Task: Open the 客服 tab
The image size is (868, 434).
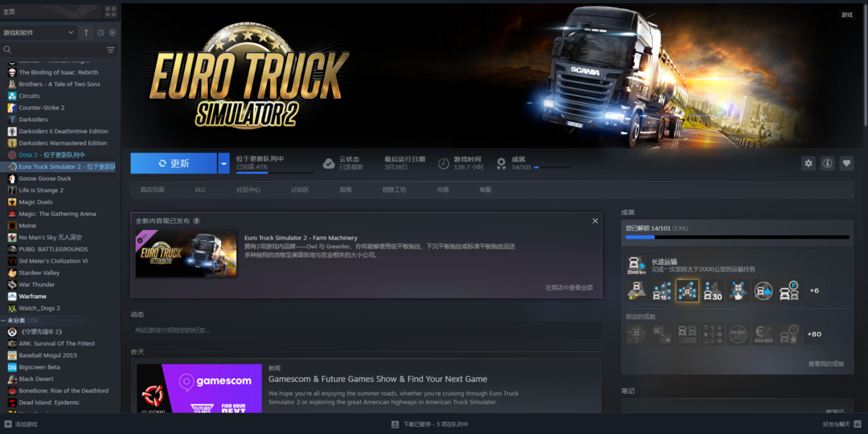Action: pos(485,190)
